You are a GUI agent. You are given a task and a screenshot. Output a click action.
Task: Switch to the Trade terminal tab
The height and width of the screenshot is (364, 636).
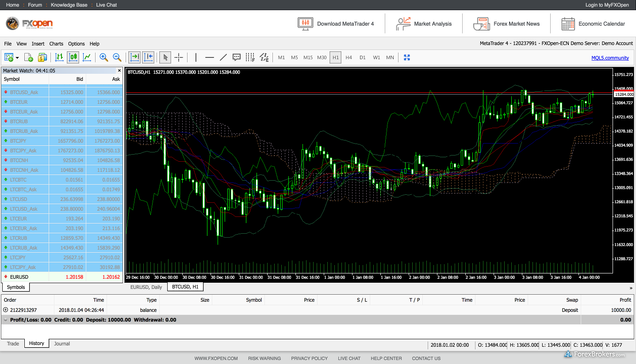pyautogui.click(x=13, y=344)
